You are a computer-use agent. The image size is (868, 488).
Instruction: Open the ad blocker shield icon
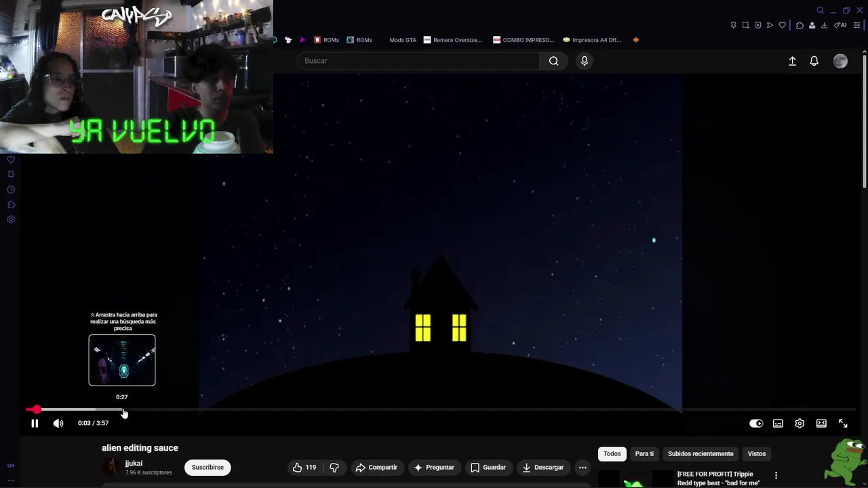point(757,25)
